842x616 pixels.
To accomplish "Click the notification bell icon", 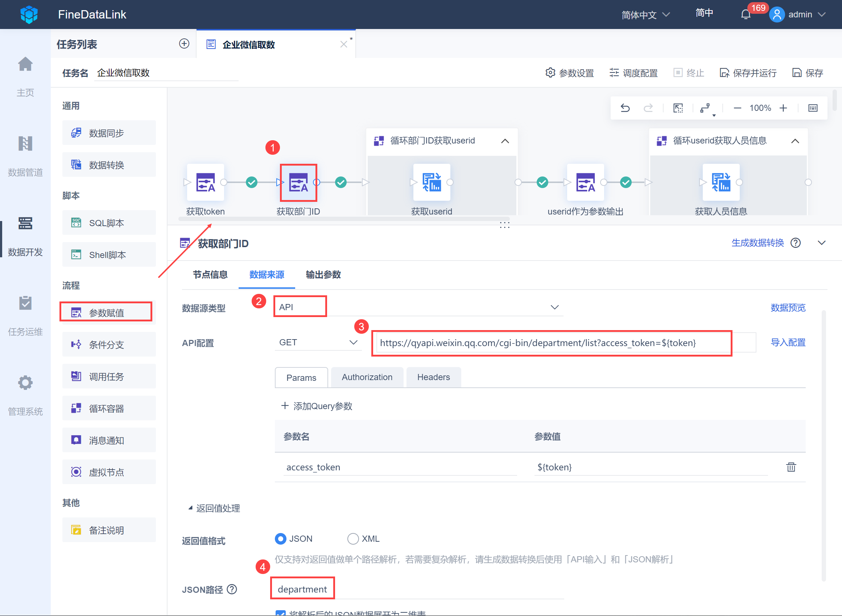I will 746,14.
